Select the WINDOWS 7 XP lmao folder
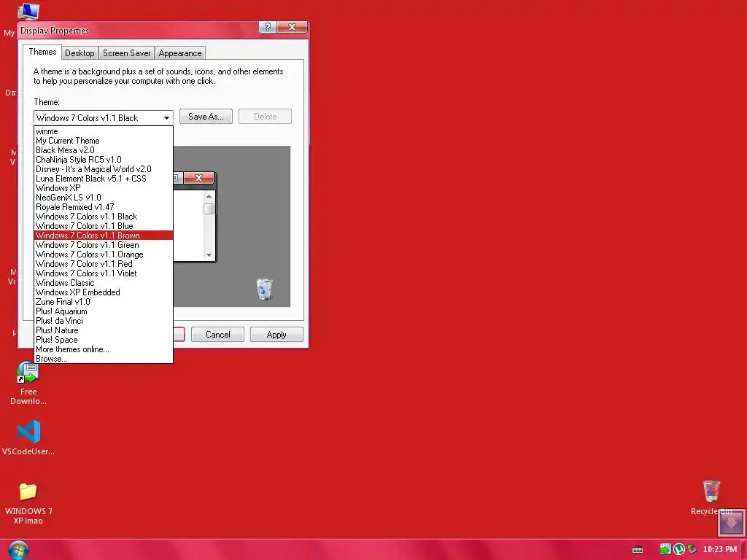The height and width of the screenshot is (560, 747). (x=28, y=503)
